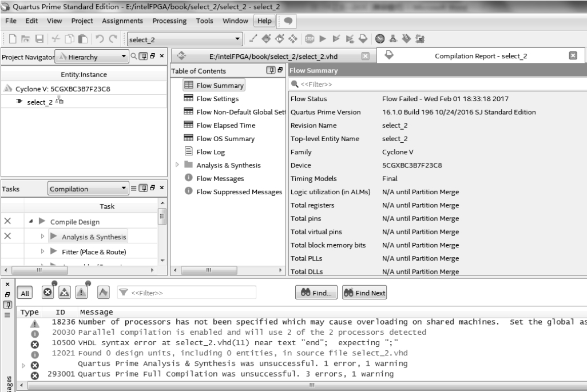This screenshot has height=392, width=587.
Task: Open Flow Messages report
Action: [220, 178]
